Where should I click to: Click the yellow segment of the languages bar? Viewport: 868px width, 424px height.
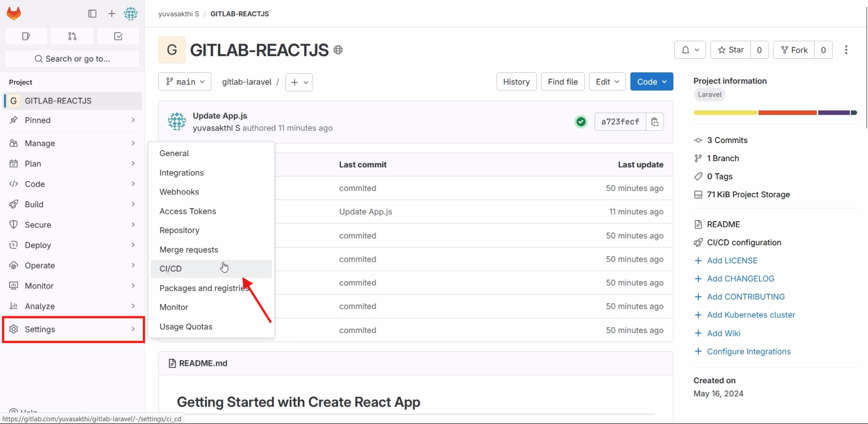(724, 113)
